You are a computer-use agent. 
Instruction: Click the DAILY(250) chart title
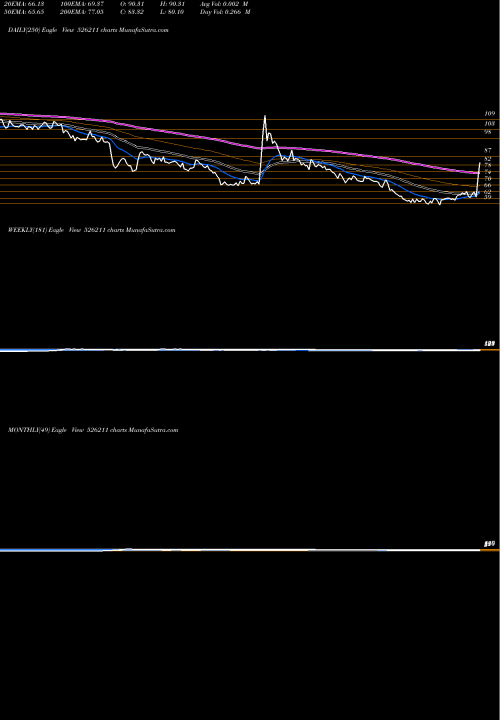[x=88, y=30]
